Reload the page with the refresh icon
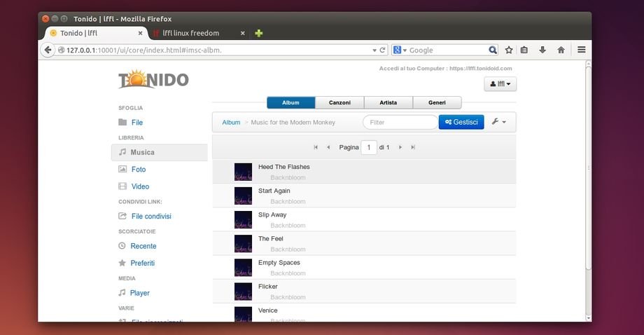Viewport: 644px width, 335px height. [382, 50]
